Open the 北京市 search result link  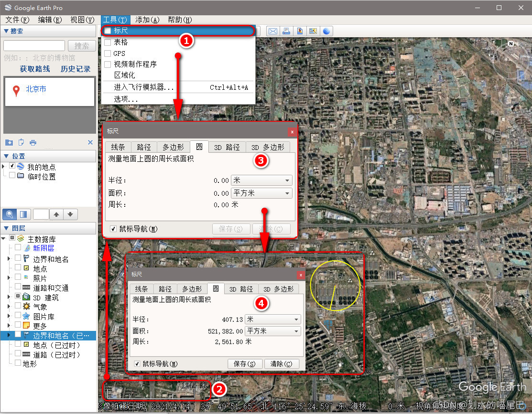pos(36,89)
